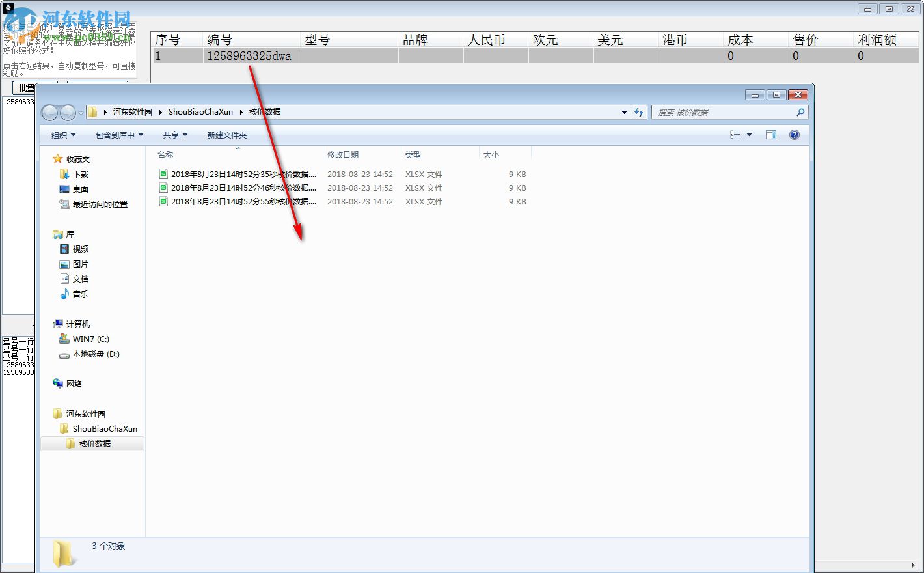
Task: Open Explorer help with the question mark
Action: click(x=794, y=135)
